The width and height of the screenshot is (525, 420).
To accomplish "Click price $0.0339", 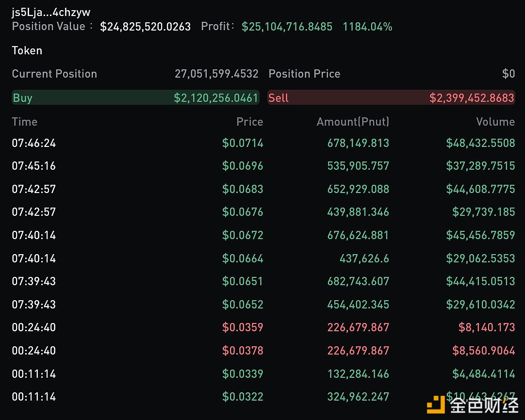I will tap(243, 374).
